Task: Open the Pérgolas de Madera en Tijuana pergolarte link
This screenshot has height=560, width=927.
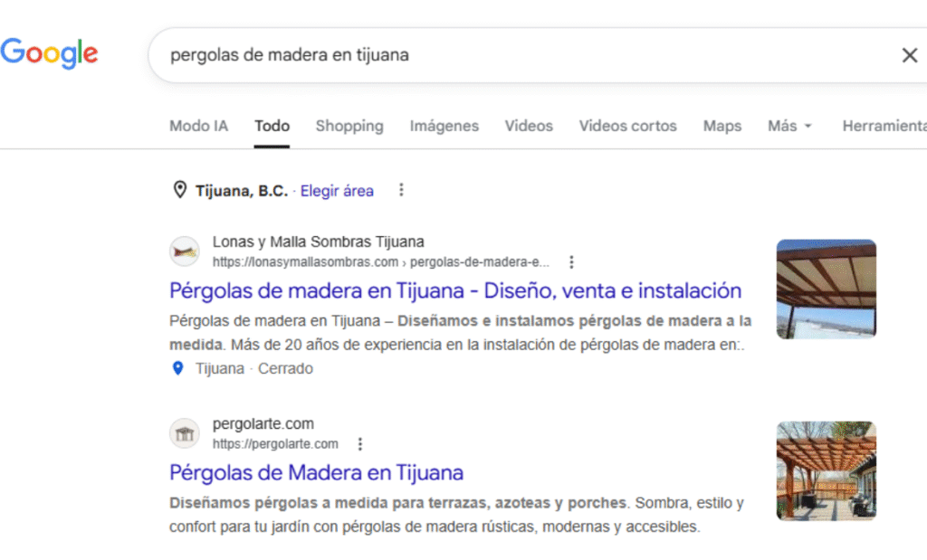Action: point(316,472)
